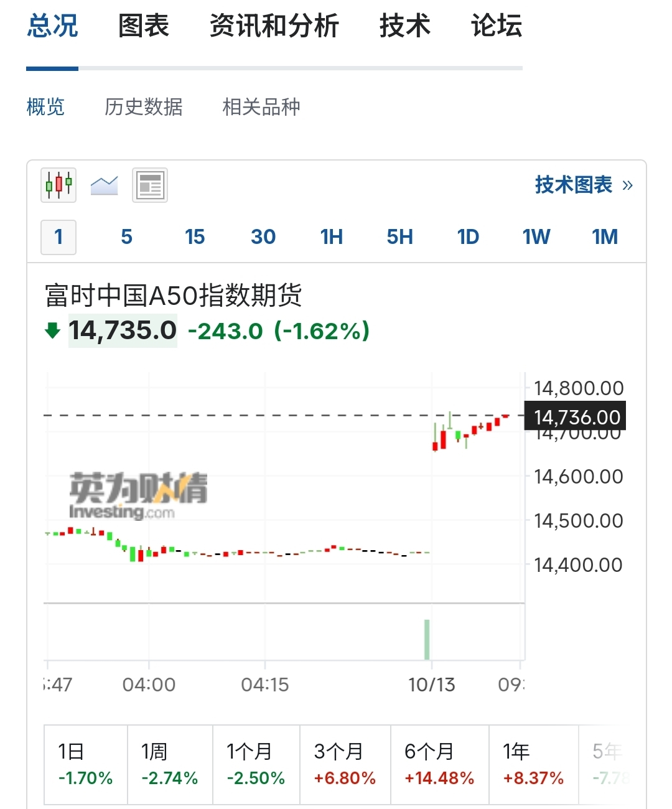
Task: Click the 14,600.00 axis label
Action: pyautogui.click(x=579, y=477)
